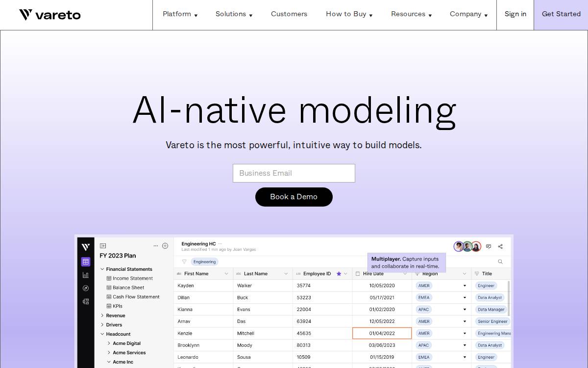This screenshot has width=588, height=368.
Task: Open the comments icon
Action: pyautogui.click(x=489, y=246)
